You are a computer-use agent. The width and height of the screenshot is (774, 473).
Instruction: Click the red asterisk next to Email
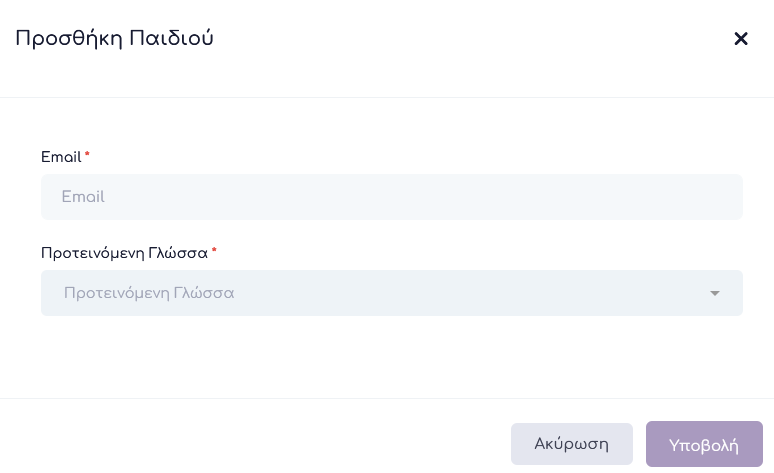click(x=87, y=155)
